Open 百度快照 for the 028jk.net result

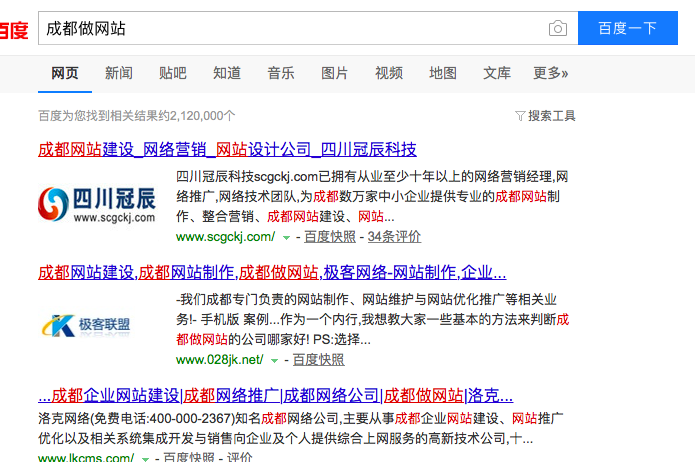tap(318, 360)
